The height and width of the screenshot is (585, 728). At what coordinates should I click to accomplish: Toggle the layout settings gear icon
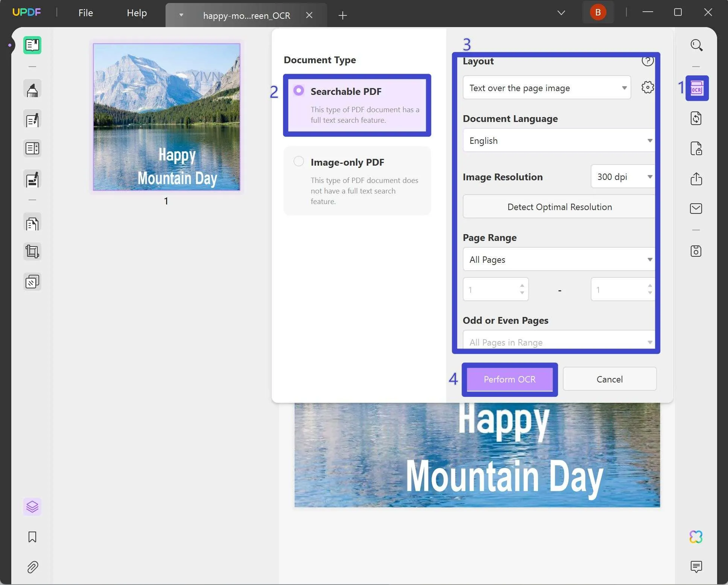(647, 87)
